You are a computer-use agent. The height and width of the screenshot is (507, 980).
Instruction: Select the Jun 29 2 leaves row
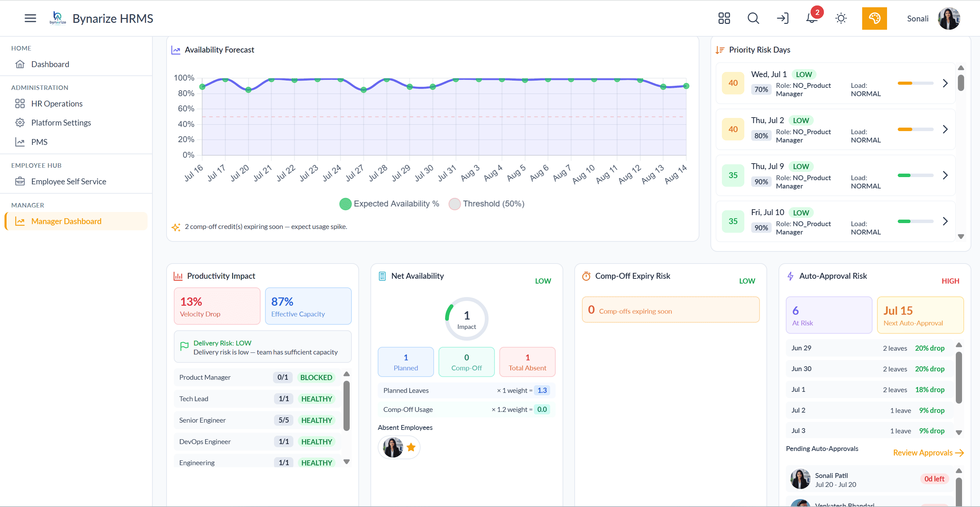tap(869, 348)
